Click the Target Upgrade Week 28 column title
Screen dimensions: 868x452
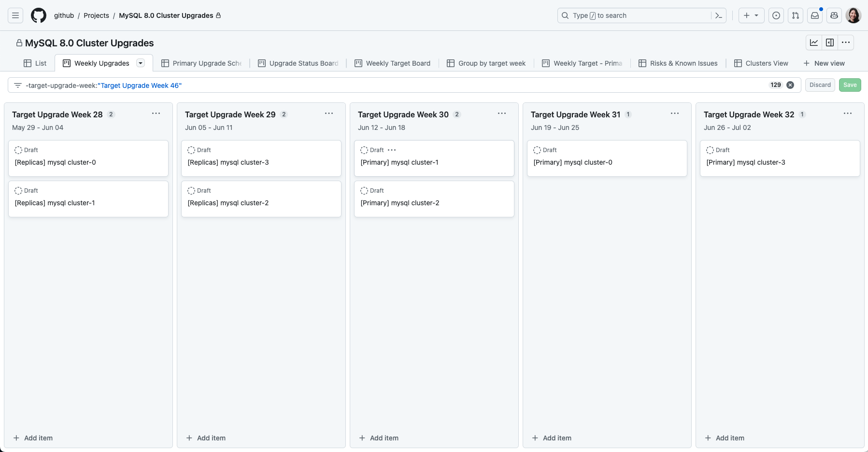tap(57, 114)
